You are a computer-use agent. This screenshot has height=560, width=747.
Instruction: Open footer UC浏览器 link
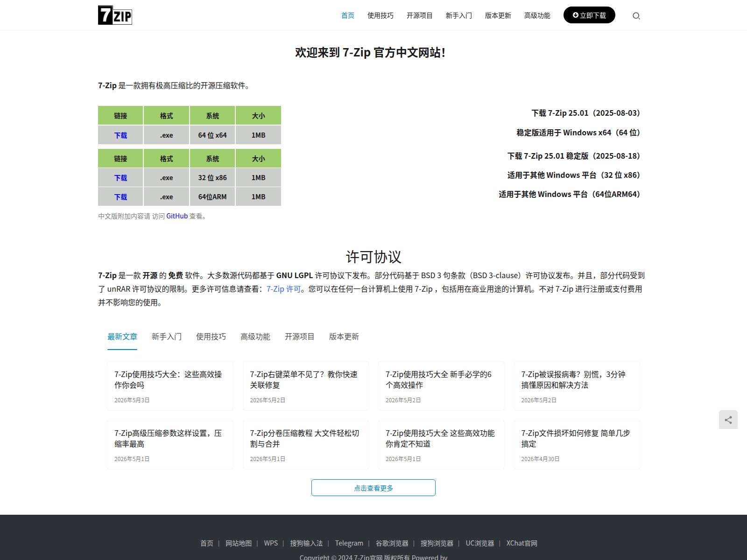[x=480, y=543]
